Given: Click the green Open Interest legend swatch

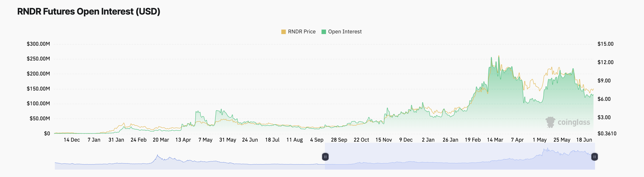Looking at the screenshot, I should coord(324,32).
